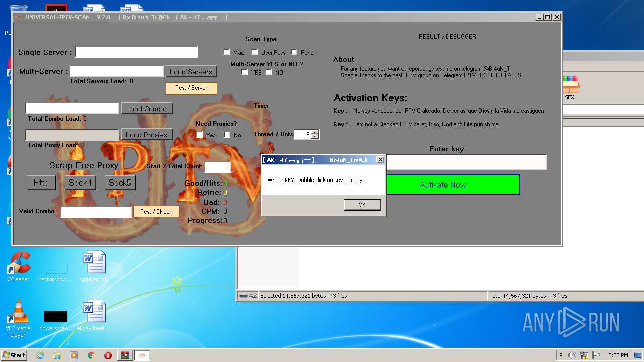The height and width of the screenshot is (362, 644).
Task: Click OK in Wrong KEY dialog
Action: [x=362, y=205]
